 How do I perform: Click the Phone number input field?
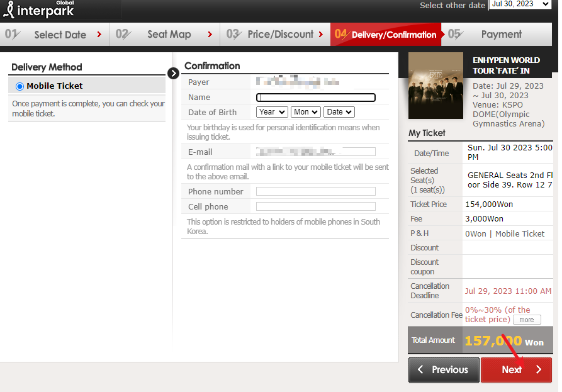click(x=316, y=191)
